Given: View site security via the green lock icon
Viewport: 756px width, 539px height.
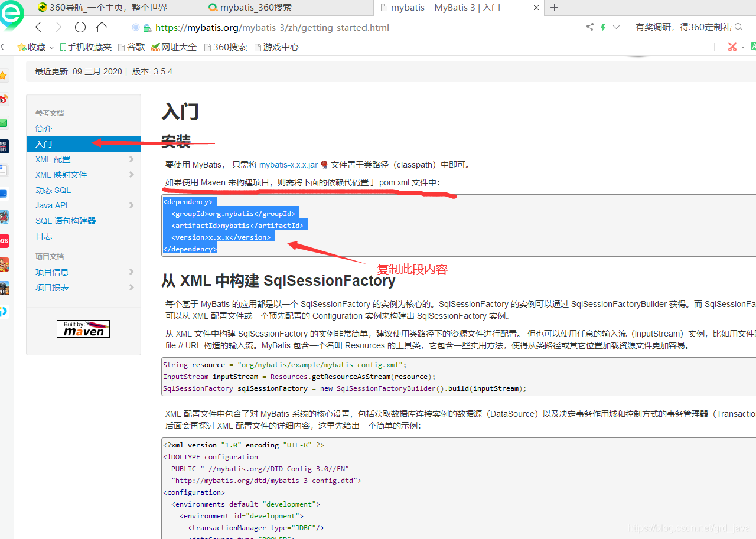Looking at the screenshot, I should point(147,28).
